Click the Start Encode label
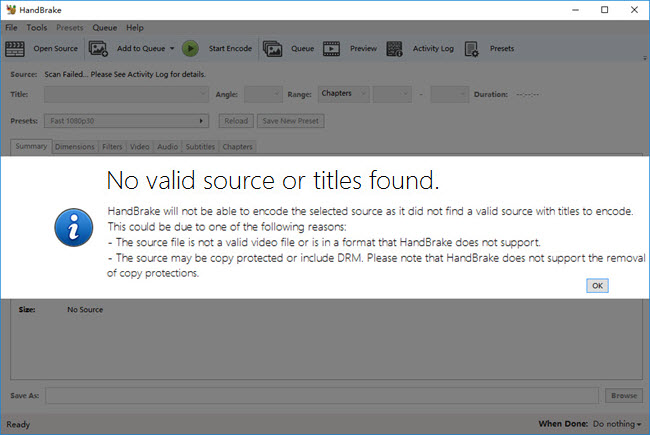 point(230,49)
